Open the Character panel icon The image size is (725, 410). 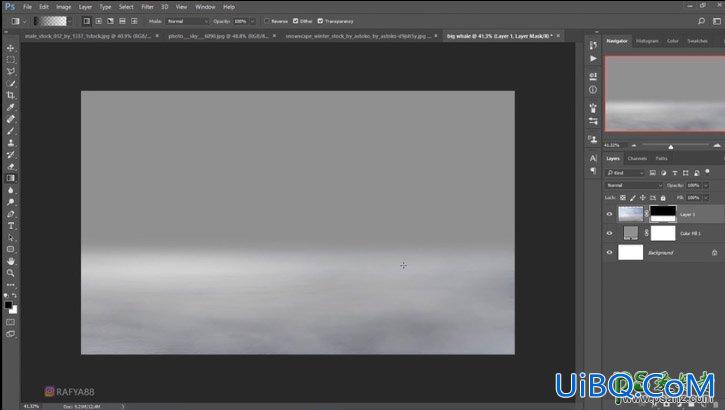tap(593, 158)
